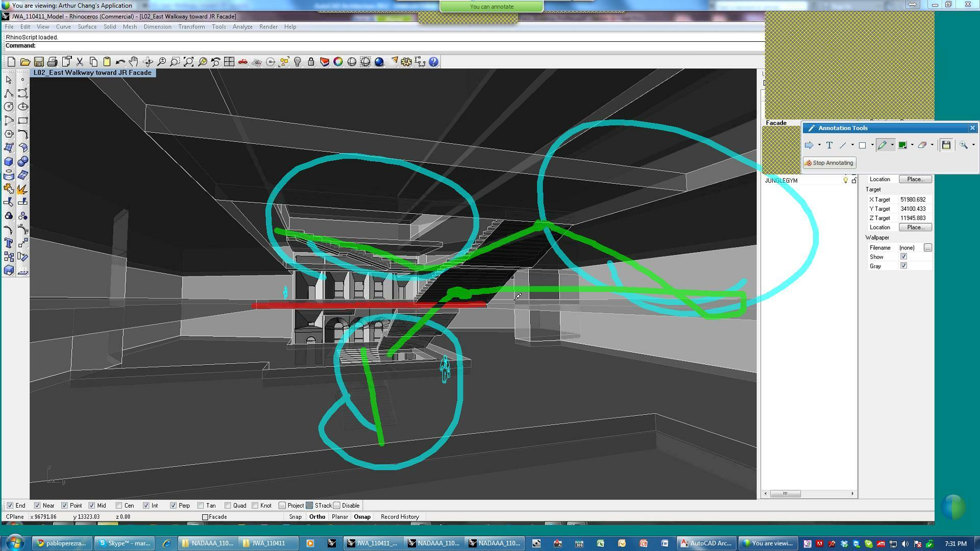
Task: Expand pen tool dropdown in Annotation Tools
Action: pos(892,145)
